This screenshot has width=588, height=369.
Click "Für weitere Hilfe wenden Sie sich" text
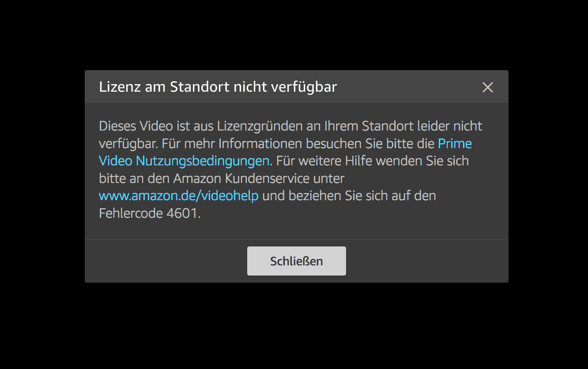coord(373,161)
